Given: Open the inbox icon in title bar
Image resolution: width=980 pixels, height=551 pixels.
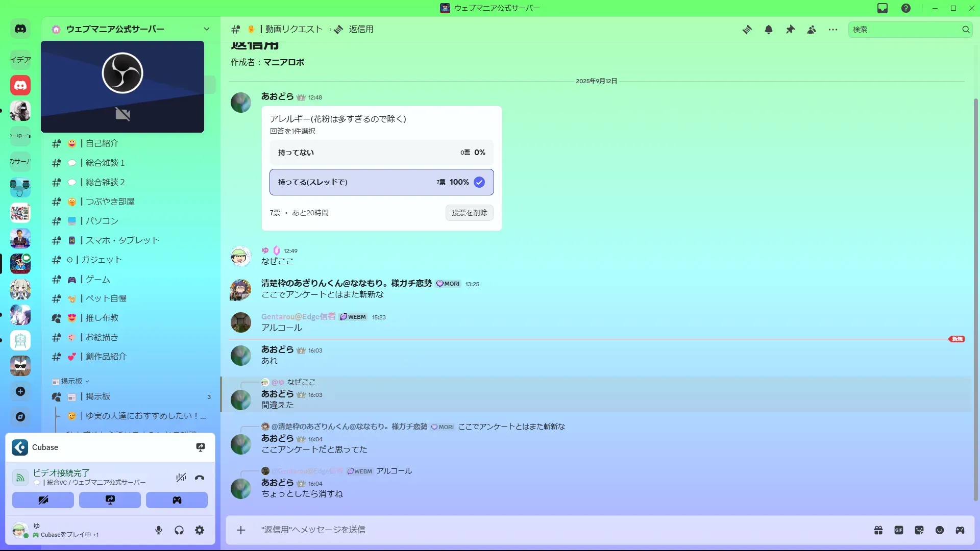Looking at the screenshot, I should click(883, 8).
